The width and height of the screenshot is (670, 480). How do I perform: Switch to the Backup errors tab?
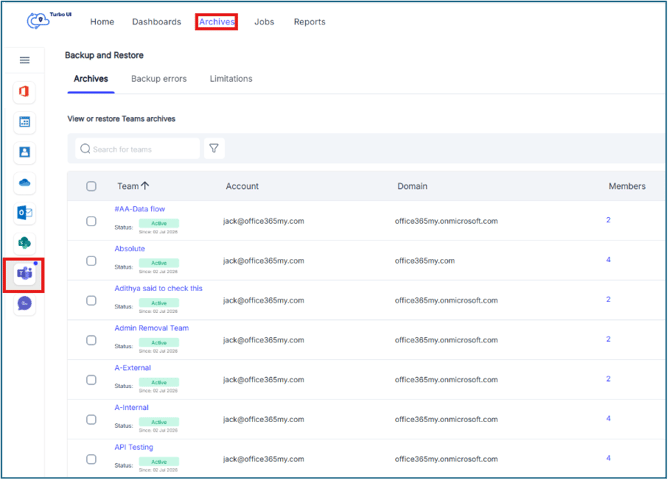(x=159, y=79)
